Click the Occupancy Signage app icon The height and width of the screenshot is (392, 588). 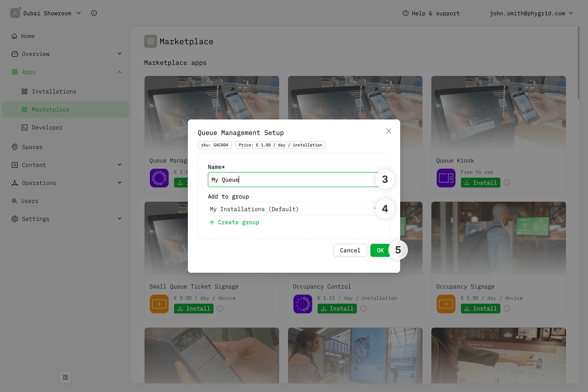445,304
